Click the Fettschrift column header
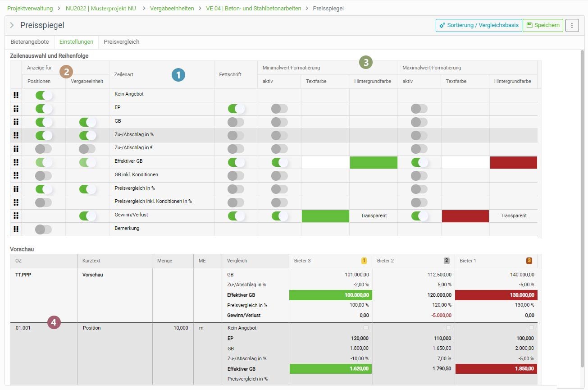The image size is (588, 390). pyautogui.click(x=236, y=75)
